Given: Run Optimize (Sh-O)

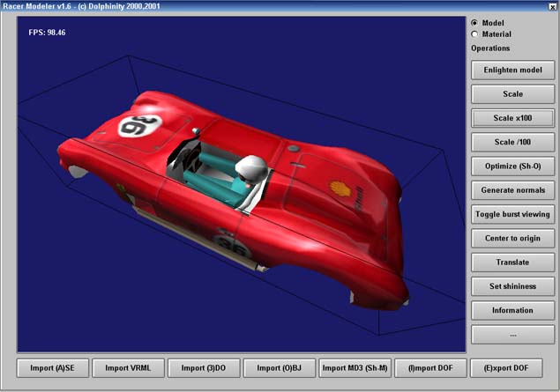Looking at the screenshot, I should point(512,166).
